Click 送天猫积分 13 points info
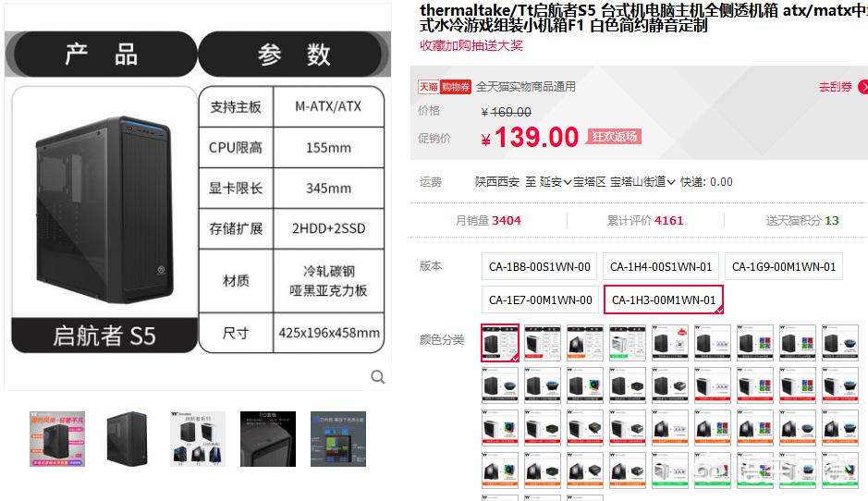Image resolution: width=868 pixels, height=501 pixels. pos(802,220)
